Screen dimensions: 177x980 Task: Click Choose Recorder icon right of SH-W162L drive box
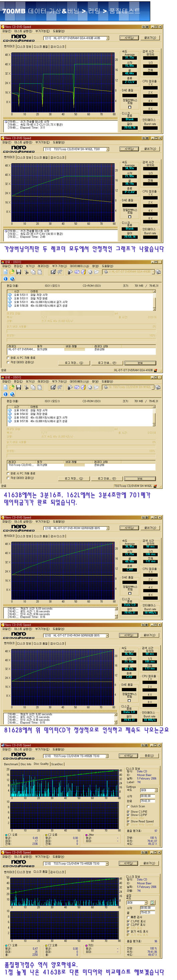(158, 387)
